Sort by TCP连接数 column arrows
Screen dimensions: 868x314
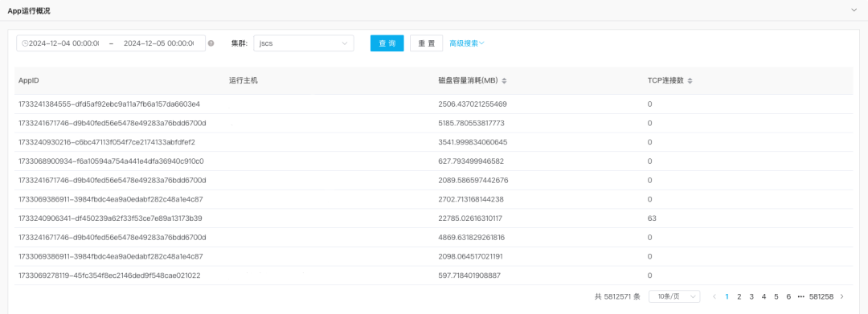690,81
